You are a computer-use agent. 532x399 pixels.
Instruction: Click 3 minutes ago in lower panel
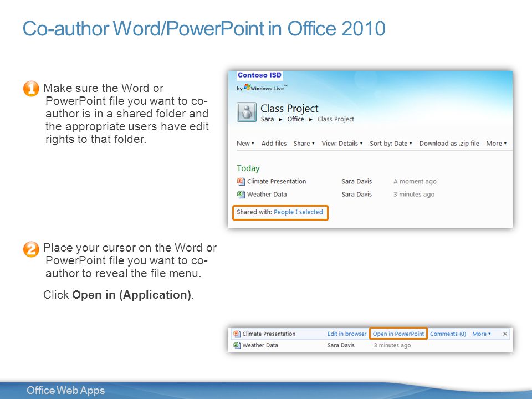point(392,345)
